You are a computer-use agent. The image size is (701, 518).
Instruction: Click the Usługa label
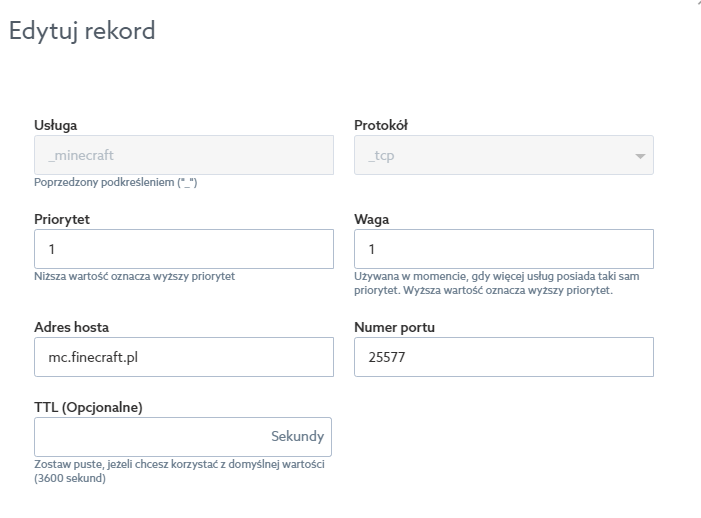(x=56, y=126)
